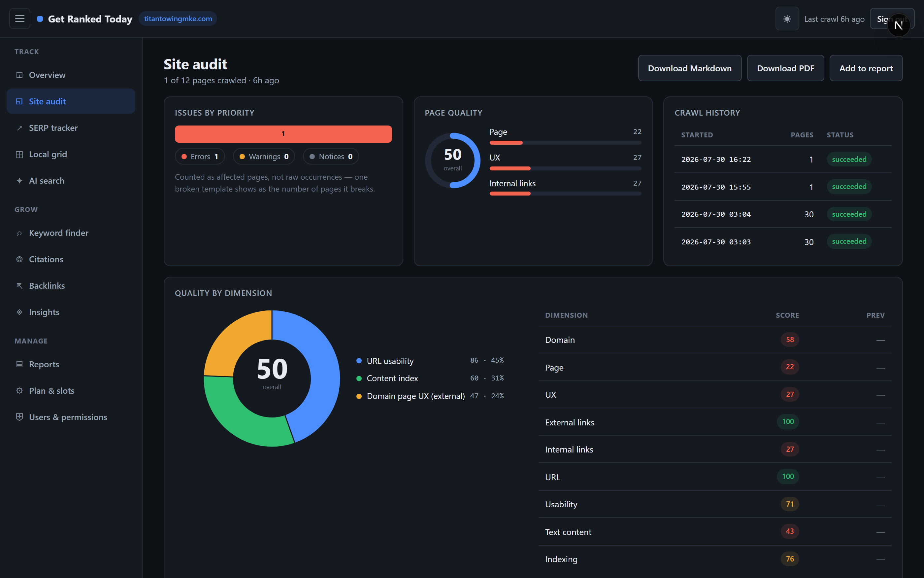Open the Insights page
924x578 pixels.
[71, 312]
